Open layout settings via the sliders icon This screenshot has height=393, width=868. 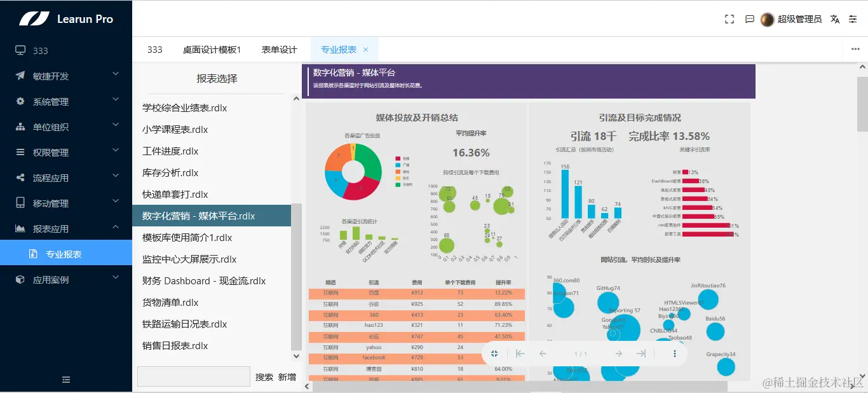[x=853, y=19]
